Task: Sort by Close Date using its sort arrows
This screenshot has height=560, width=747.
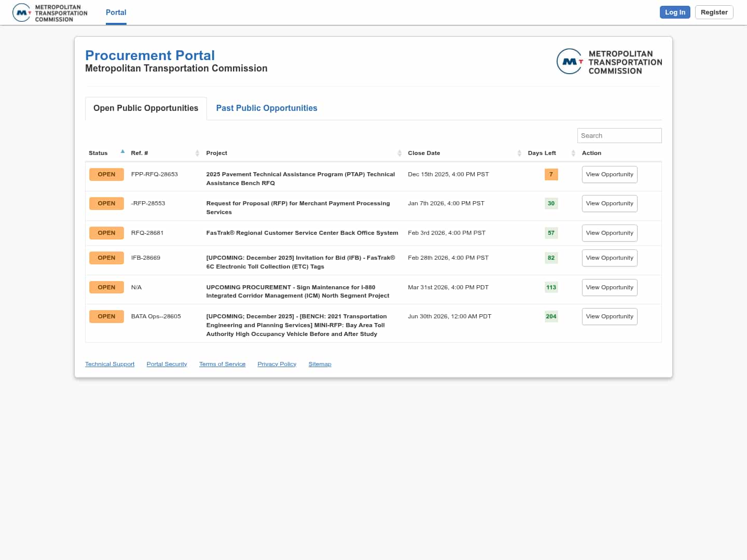Action: (519, 153)
